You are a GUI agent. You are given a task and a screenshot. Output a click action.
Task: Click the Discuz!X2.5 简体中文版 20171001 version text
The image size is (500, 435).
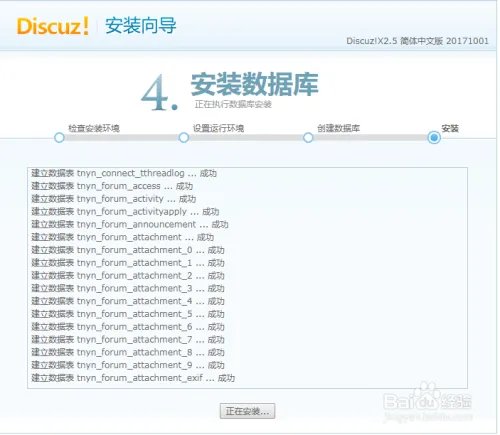coord(417,41)
